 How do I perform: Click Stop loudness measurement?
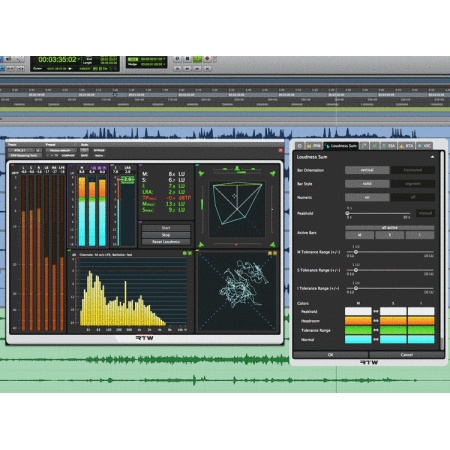(x=166, y=235)
